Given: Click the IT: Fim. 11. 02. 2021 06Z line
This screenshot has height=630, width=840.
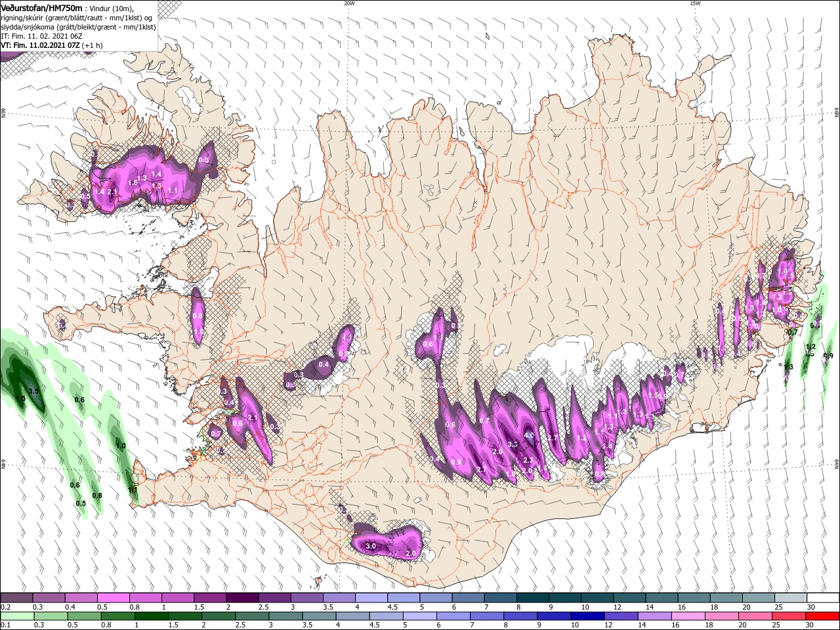Looking at the screenshot, I should point(42,36).
